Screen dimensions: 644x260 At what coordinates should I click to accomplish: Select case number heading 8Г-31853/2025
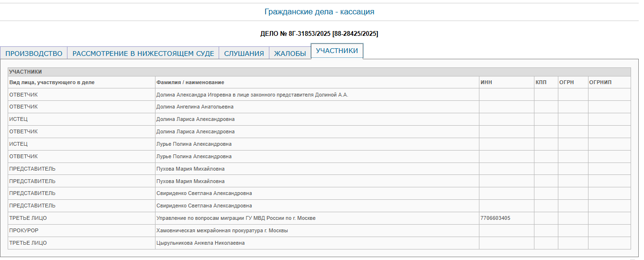[x=319, y=34]
